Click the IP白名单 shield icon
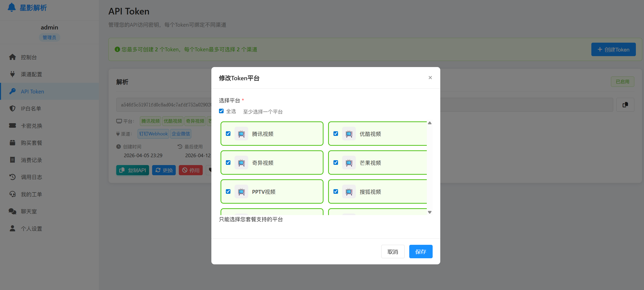Screen dimensions: 644x290 (x=12, y=108)
